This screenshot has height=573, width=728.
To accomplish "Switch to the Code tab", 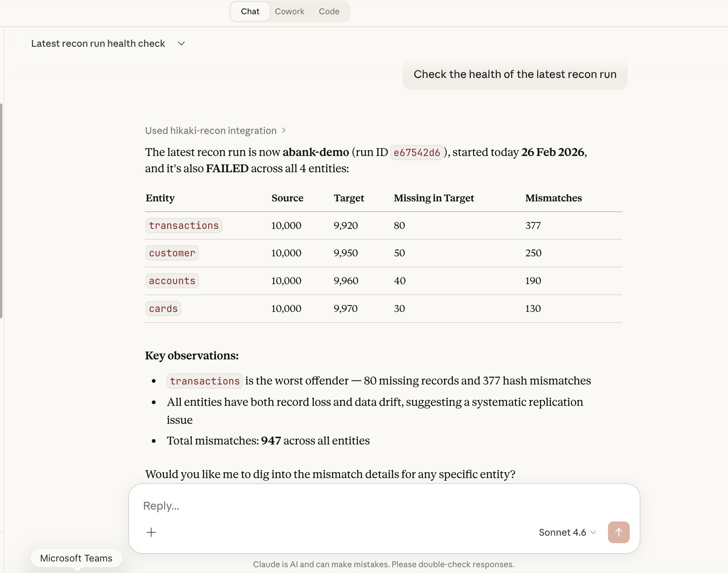I will point(329,12).
